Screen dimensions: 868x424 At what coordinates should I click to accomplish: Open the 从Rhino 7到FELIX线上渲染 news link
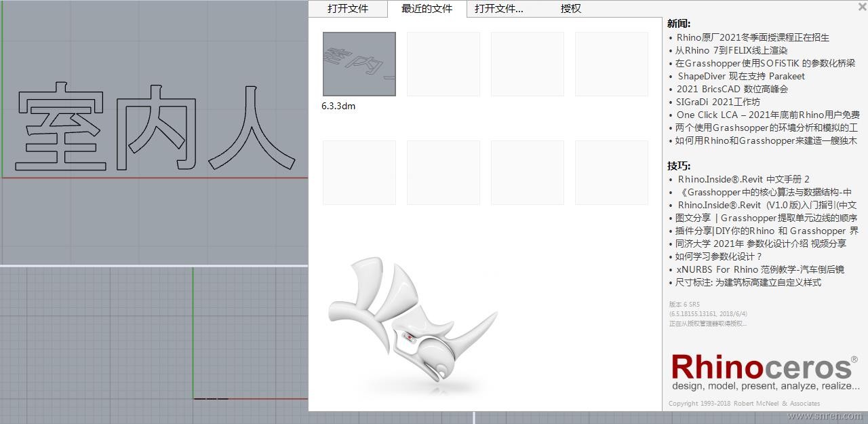click(x=732, y=50)
